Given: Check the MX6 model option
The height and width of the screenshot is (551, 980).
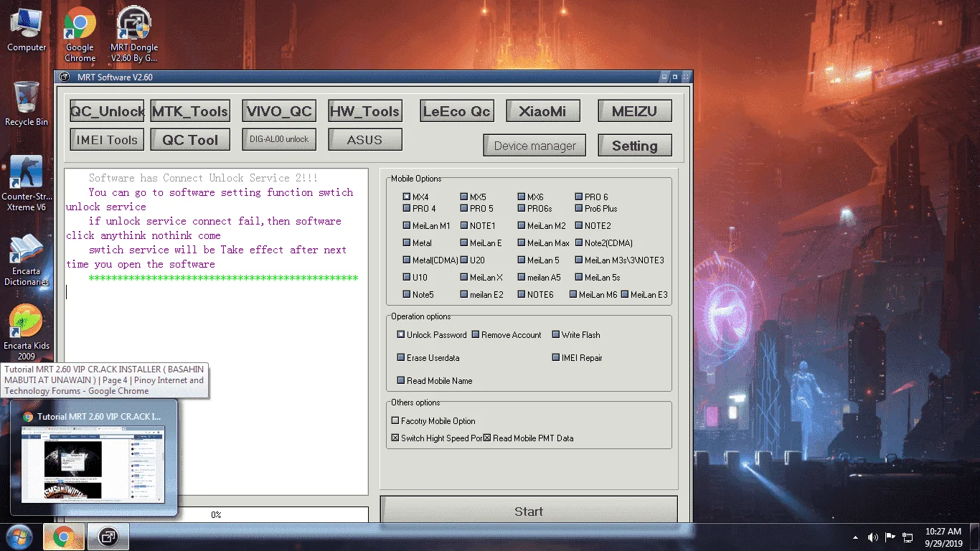Looking at the screenshot, I should [x=522, y=197].
